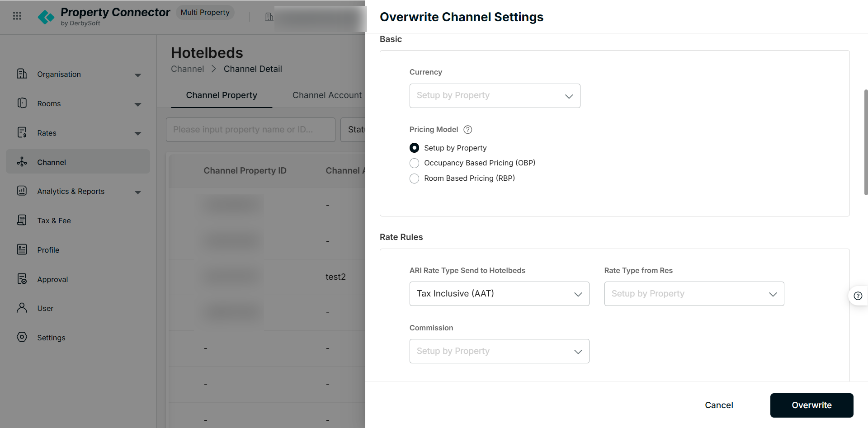
Task: Click the Basic section heading
Action: pyautogui.click(x=391, y=39)
